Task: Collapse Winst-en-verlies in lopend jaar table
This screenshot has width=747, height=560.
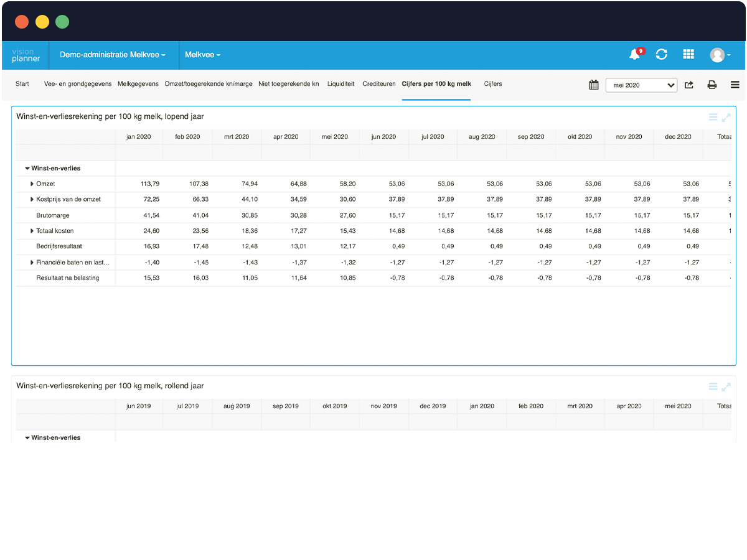Action: pyautogui.click(x=27, y=168)
